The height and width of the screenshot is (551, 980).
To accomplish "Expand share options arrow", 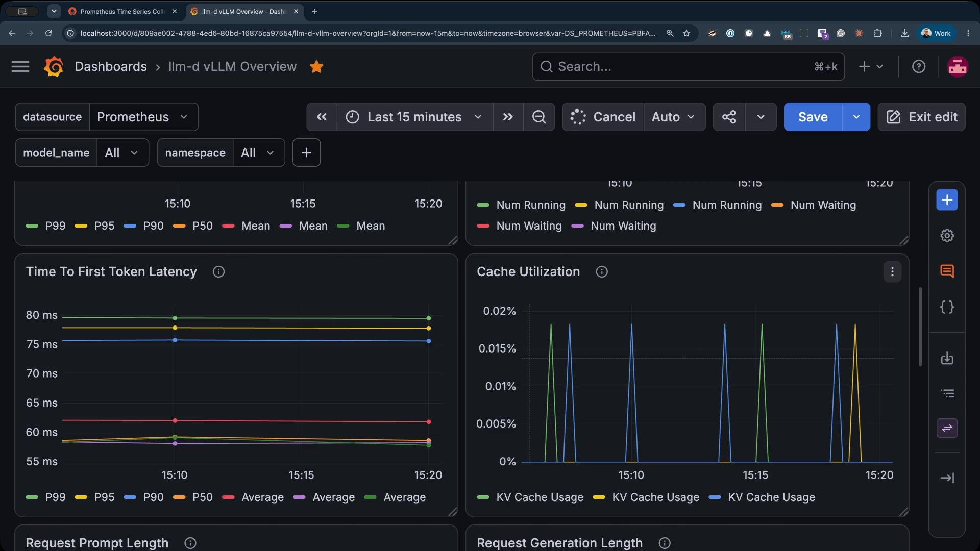I will [761, 117].
